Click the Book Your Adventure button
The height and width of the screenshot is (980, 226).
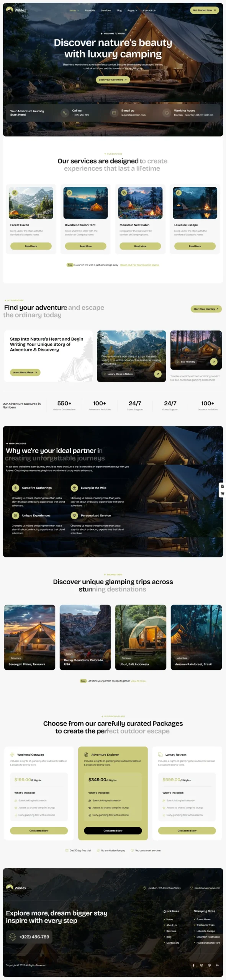[113, 80]
